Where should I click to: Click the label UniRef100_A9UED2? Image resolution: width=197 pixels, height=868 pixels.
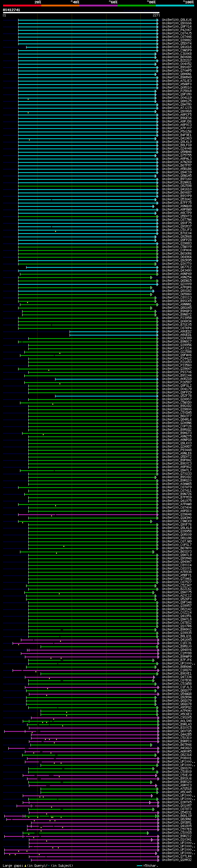176,331
